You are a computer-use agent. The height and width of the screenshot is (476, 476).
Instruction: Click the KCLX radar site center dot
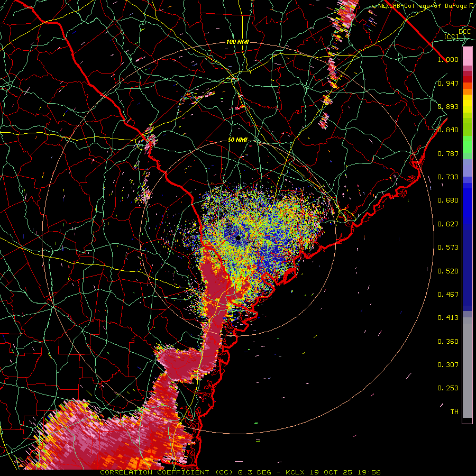[237, 237]
